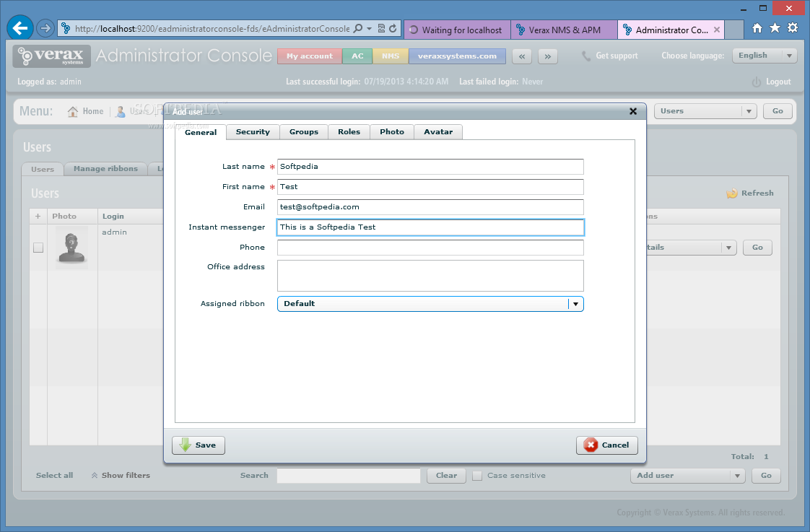This screenshot has height=532, width=810.
Task: Open the browser settings gear icon
Action: click(793, 28)
